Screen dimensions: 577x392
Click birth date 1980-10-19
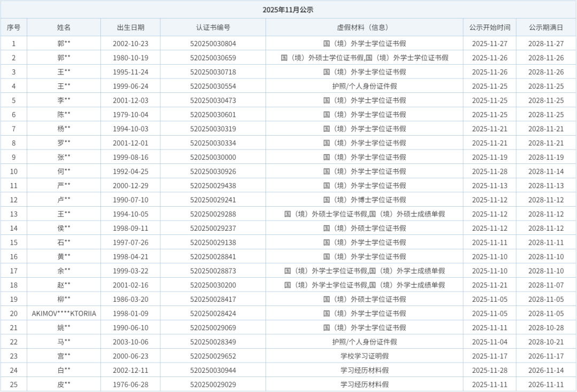(x=130, y=58)
